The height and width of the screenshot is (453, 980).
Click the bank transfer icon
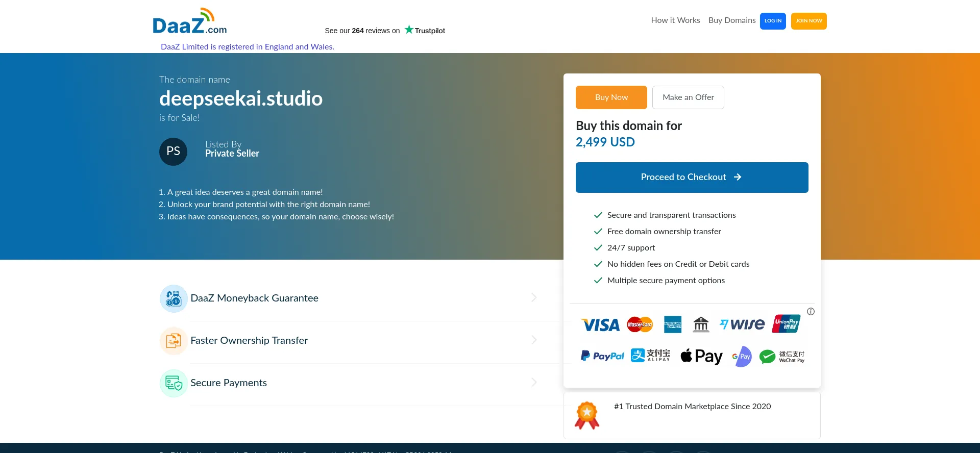click(x=701, y=324)
